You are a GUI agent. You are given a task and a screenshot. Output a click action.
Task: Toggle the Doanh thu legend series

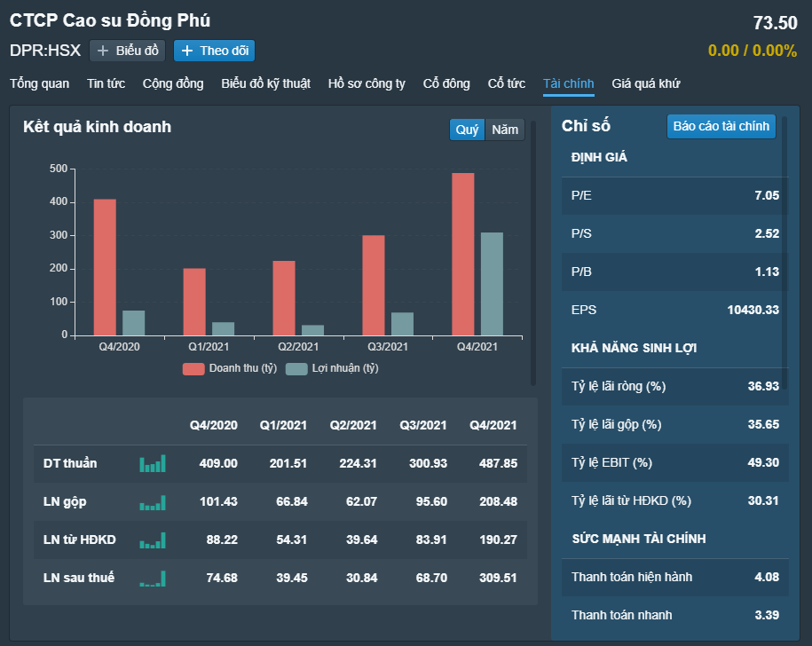[x=231, y=368]
